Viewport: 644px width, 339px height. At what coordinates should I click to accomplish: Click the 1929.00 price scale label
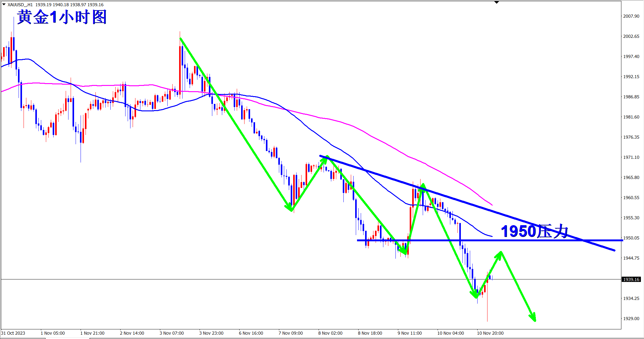pyautogui.click(x=631, y=319)
